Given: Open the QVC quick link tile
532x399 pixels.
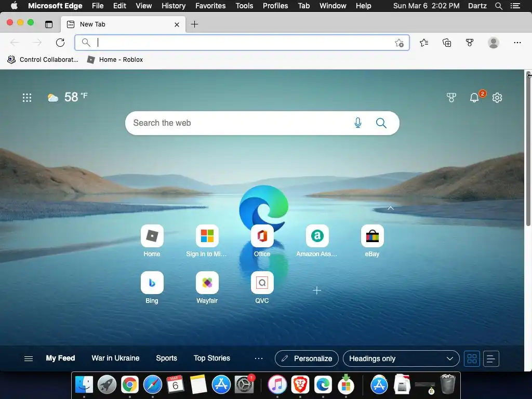Looking at the screenshot, I should 262,288.
